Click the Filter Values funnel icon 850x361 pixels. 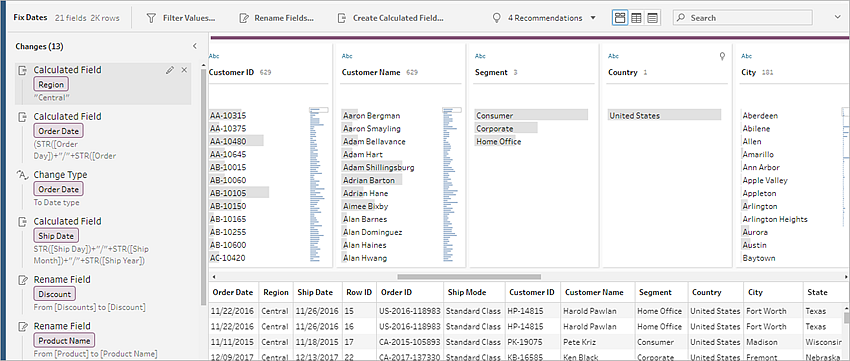(152, 18)
